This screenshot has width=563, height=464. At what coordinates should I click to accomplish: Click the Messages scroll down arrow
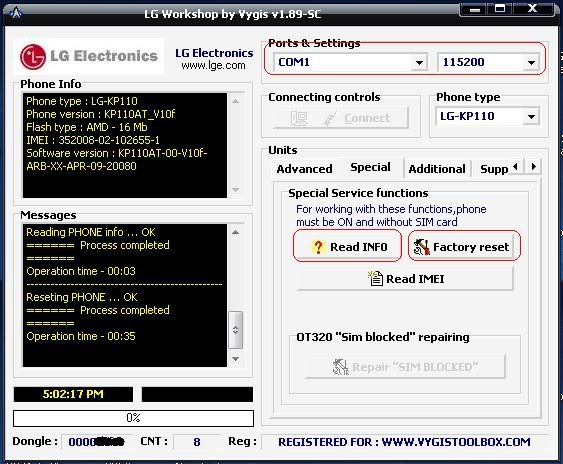coord(236,359)
